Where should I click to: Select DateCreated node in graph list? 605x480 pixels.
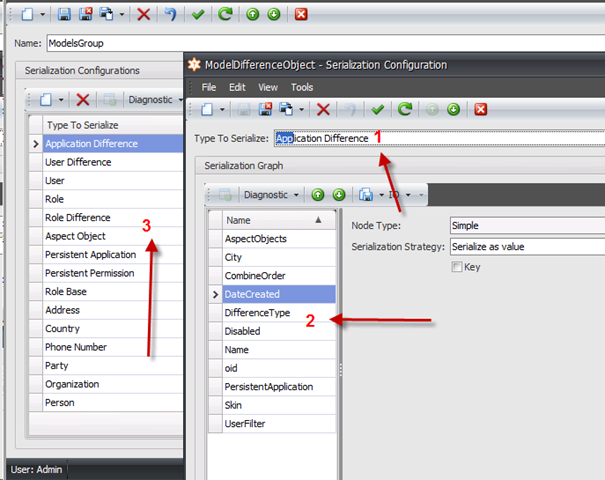[x=279, y=294]
